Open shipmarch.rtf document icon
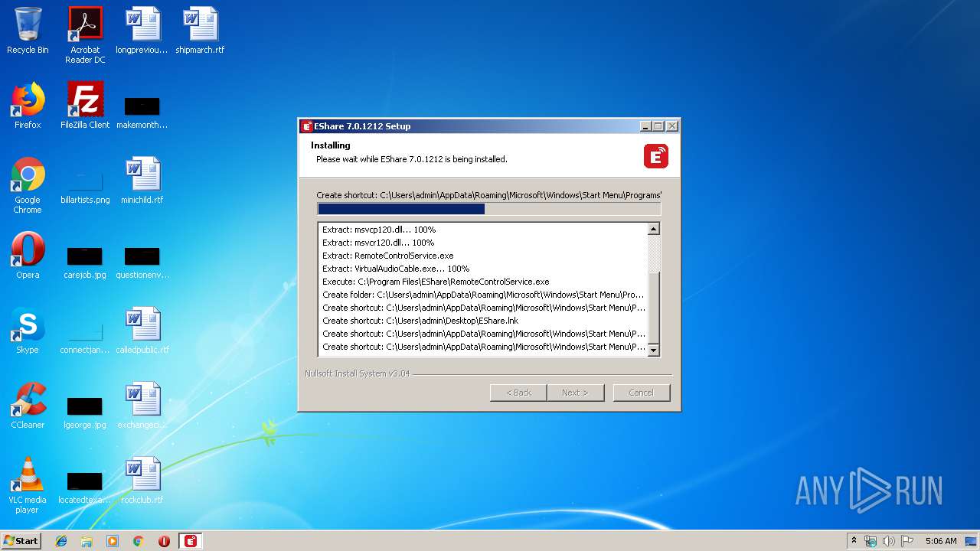980x551 pixels. 200,31
